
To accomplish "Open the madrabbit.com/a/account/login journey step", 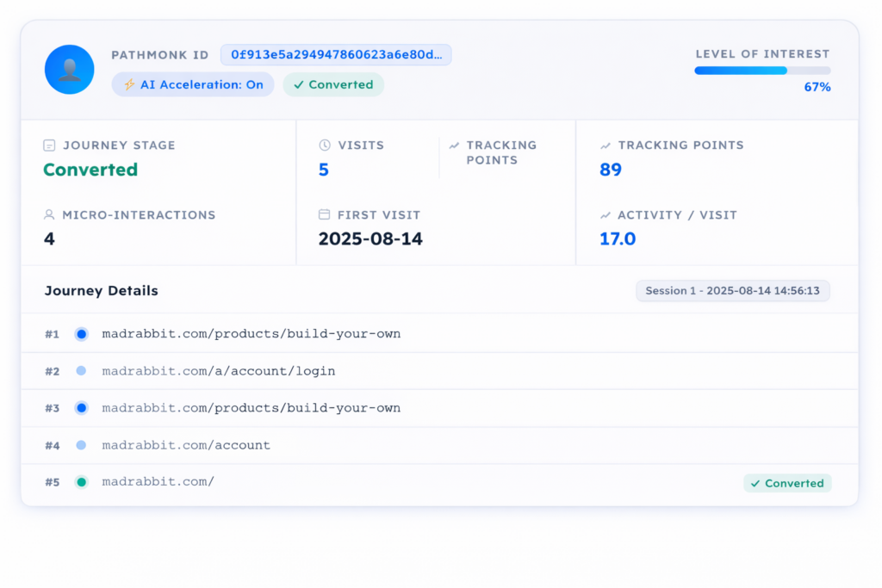I will tap(218, 371).
